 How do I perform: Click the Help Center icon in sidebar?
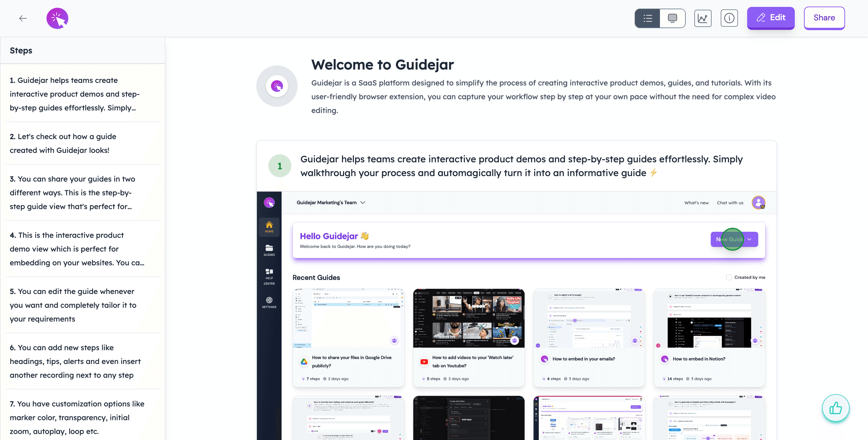[x=269, y=276]
